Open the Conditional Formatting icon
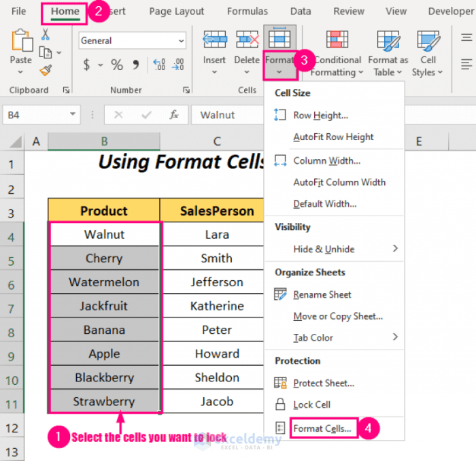Image resolution: width=476 pixels, height=461 pixels. tap(337, 39)
